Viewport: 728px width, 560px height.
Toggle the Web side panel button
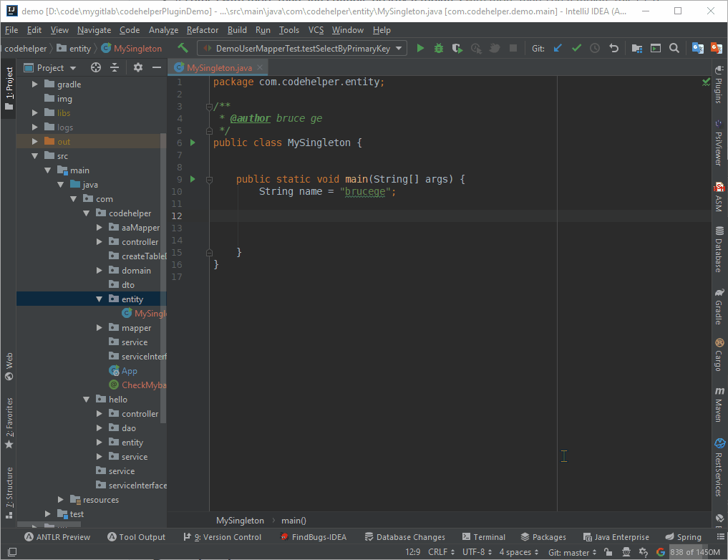[x=9, y=367]
